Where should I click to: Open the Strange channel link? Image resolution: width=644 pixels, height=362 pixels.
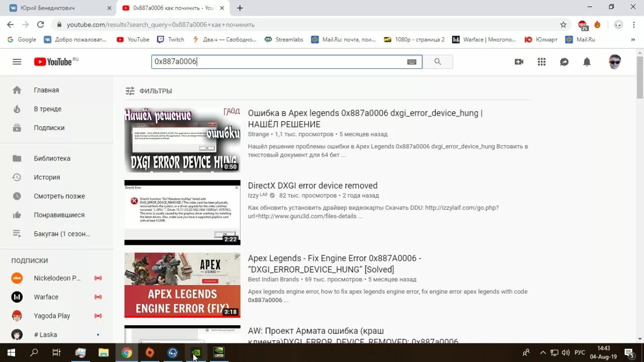[x=259, y=134]
